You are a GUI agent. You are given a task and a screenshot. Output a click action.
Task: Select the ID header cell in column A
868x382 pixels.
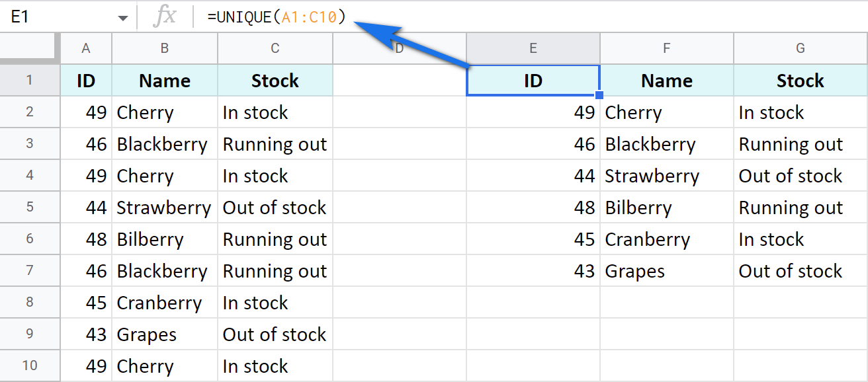click(86, 80)
